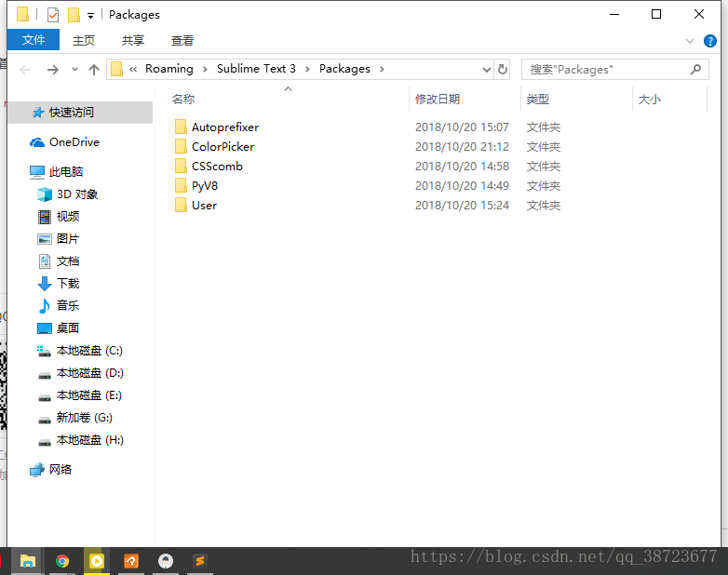Click date 2018/10/20 15:24 of User

tap(462, 205)
